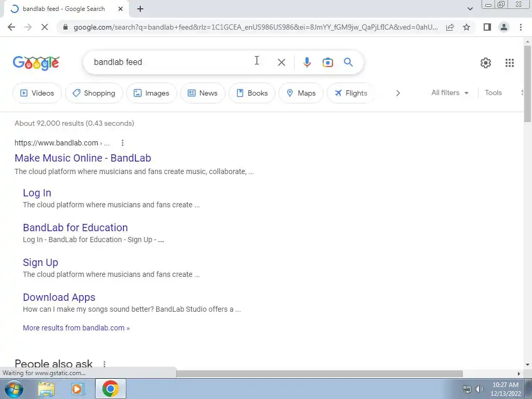This screenshot has width=532, height=399.
Task: Click the Chrome taskbar icon
Action: pyautogui.click(x=110, y=389)
